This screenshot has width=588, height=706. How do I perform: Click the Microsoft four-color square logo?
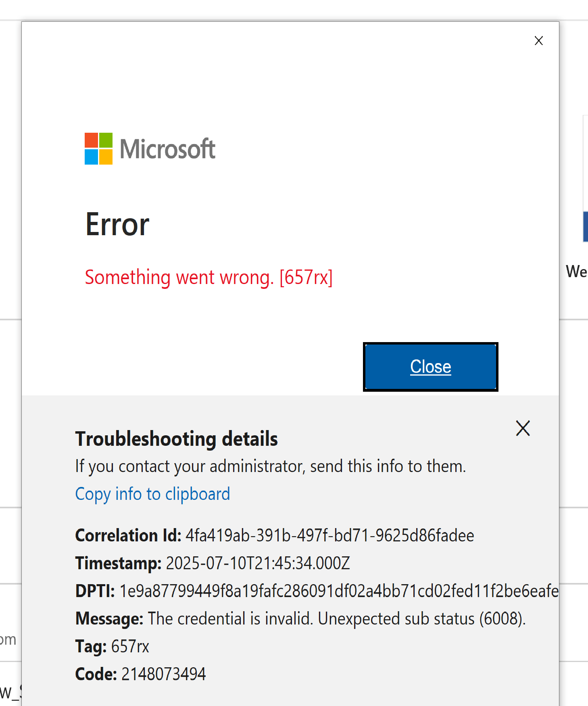pyautogui.click(x=98, y=148)
